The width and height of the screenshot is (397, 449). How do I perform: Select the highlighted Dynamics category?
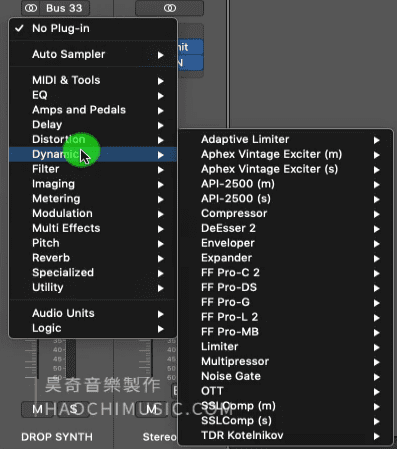(93, 154)
